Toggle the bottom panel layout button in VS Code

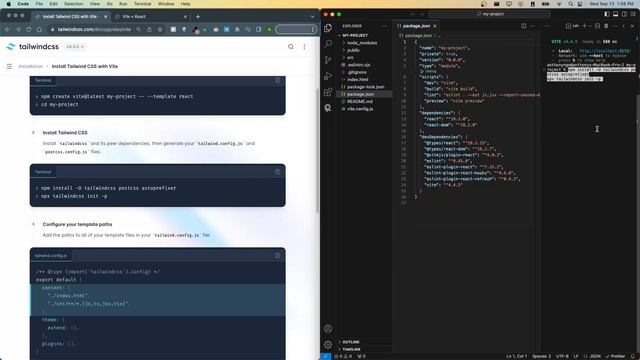(616, 14)
